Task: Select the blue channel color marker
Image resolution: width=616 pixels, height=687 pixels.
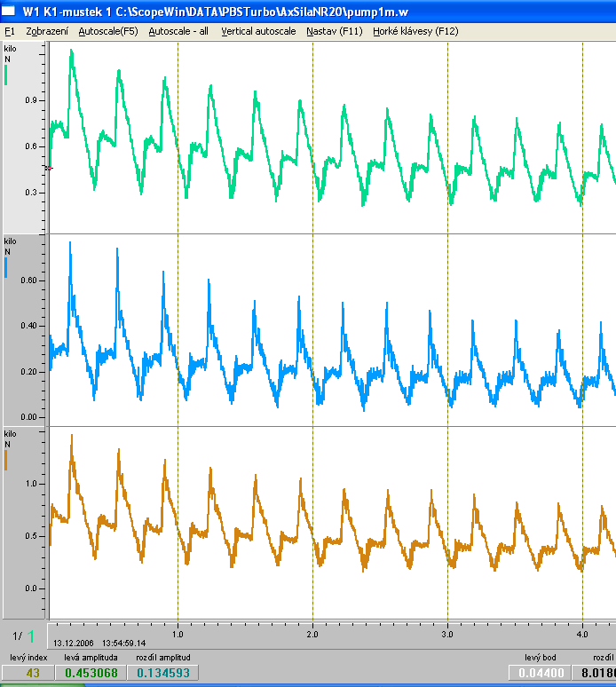Action: point(5,268)
